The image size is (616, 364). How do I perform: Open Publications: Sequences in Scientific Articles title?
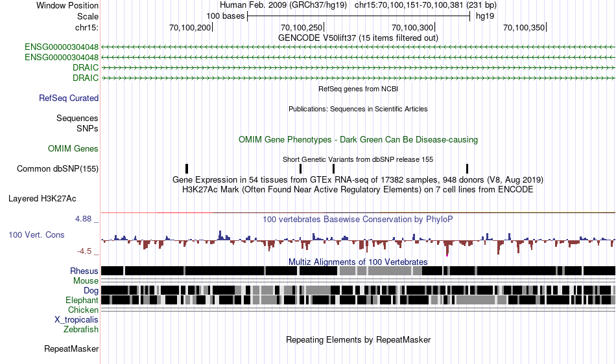point(358,109)
